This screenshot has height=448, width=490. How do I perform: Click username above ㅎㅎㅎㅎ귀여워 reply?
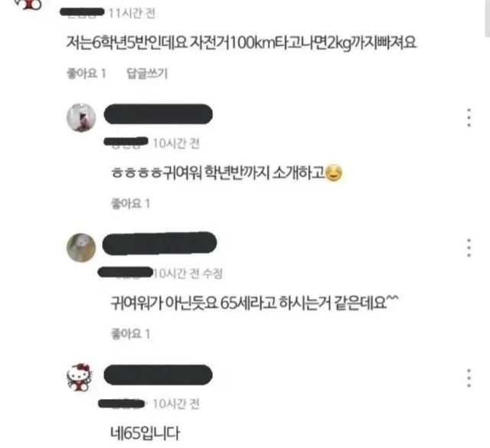[x=158, y=114]
